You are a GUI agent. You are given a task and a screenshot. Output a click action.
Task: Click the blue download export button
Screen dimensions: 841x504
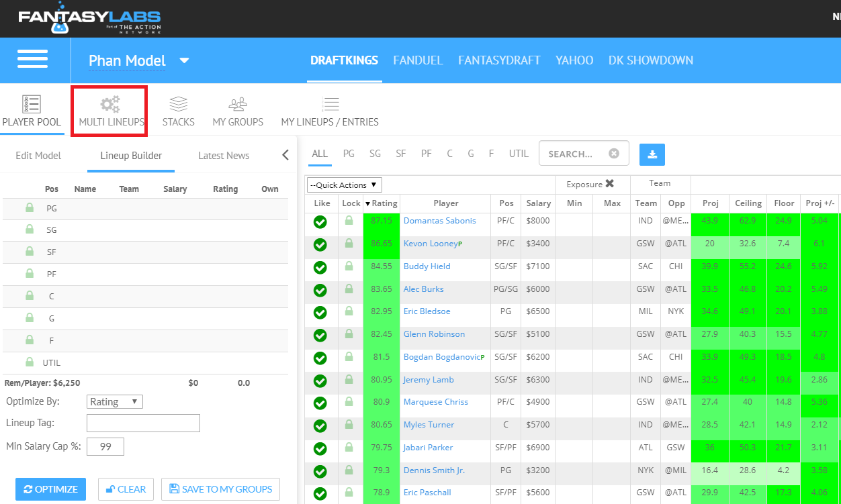coord(652,154)
